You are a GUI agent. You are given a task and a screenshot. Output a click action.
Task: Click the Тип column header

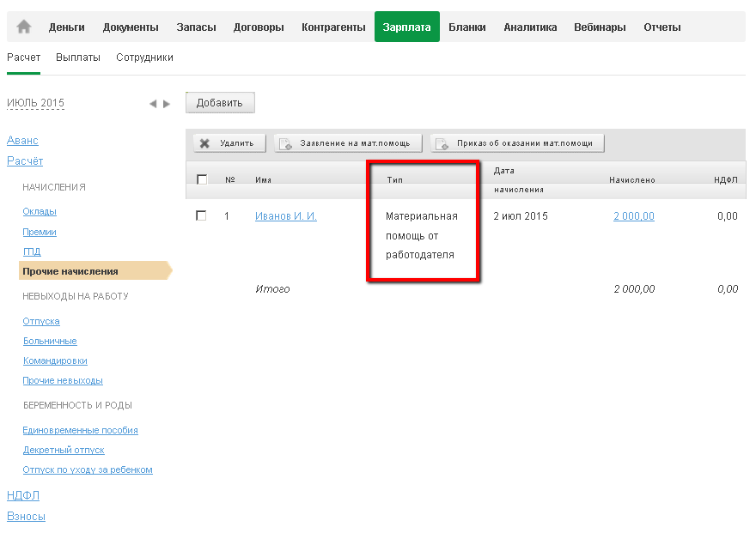pos(395,179)
